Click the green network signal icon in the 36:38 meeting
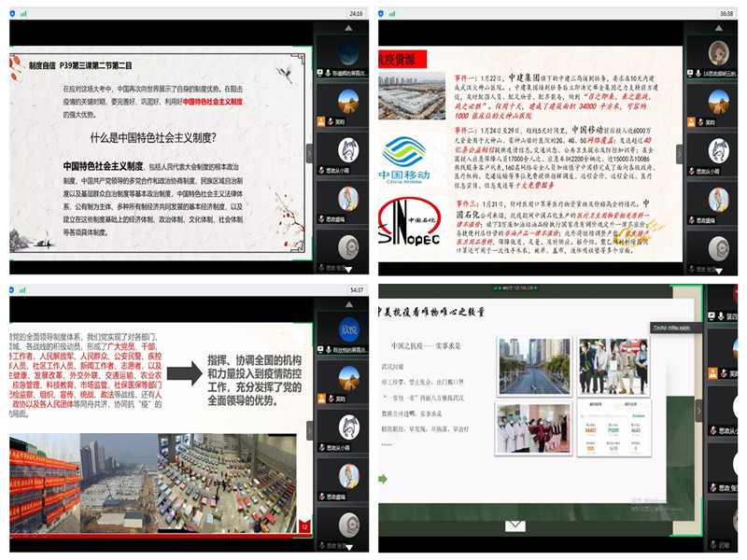The width and height of the screenshot is (747, 560). pyautogui.click(x=392, y=14)
